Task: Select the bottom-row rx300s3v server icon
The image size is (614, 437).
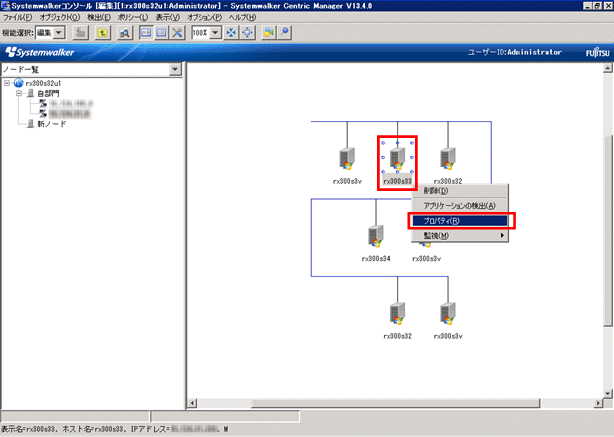Action: pos(448,314)
